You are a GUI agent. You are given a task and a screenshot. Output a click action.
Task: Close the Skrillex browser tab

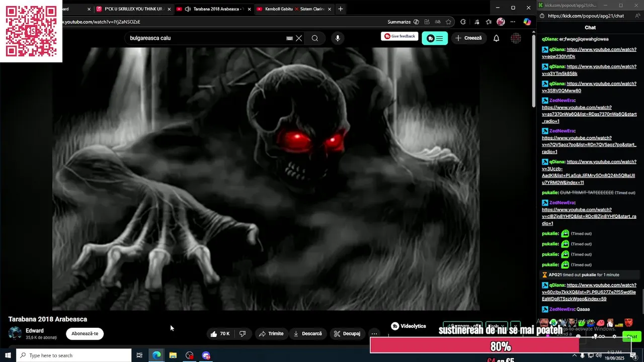(x=169, y=9)
